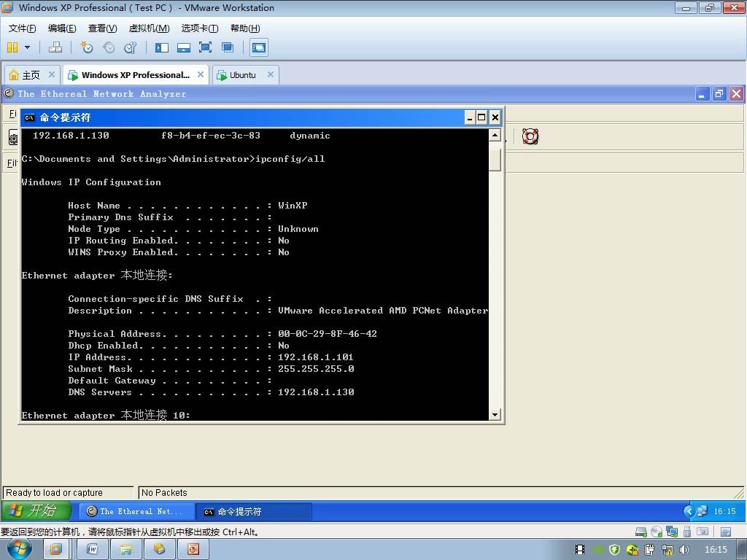Viewport: 747px width, 560px height.
Task: Close the Ubuntu tab
Action: [x=271, y=74]
